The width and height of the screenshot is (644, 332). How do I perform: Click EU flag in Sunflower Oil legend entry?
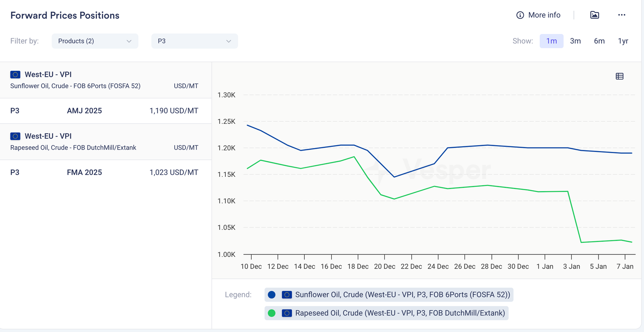point(287,295)
